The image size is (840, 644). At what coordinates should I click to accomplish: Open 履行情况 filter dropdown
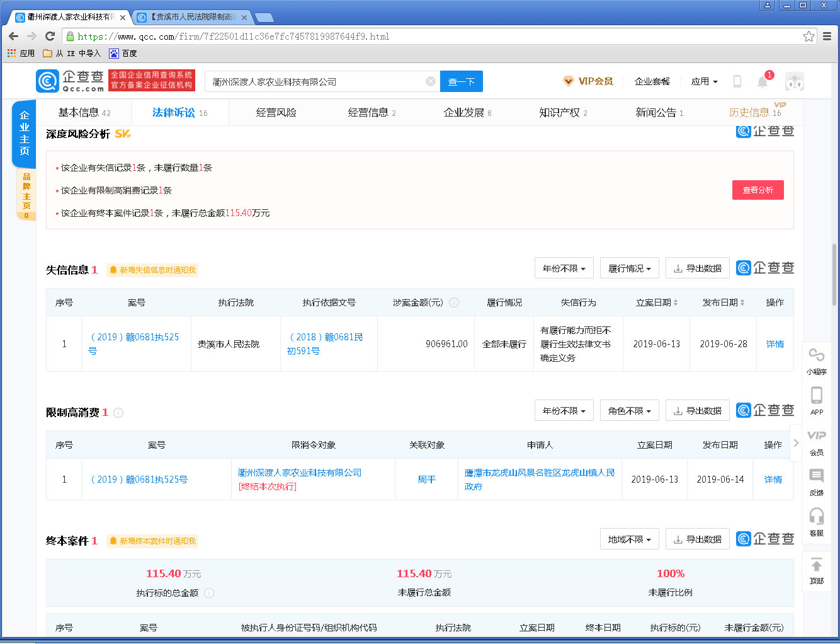tap(630, 268)
